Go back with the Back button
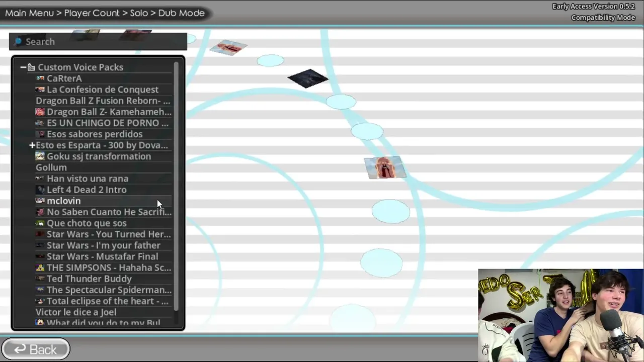The width and height of the screenshot is (644, 362). (x=35, y=349)
